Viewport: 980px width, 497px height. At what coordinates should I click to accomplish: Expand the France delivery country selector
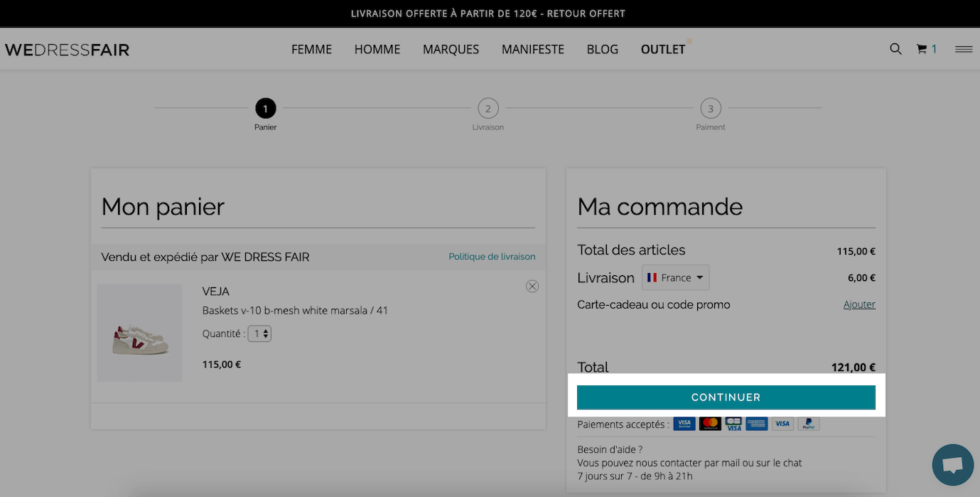point(675,277)
